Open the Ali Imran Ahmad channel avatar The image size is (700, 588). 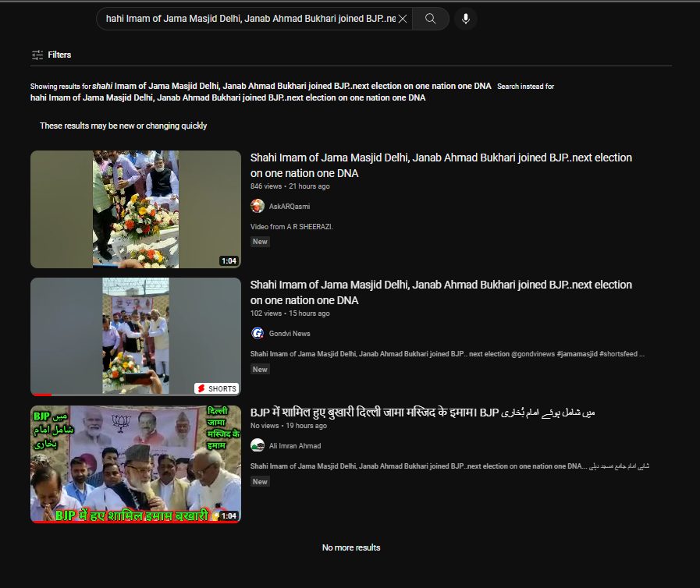(258, 445)
